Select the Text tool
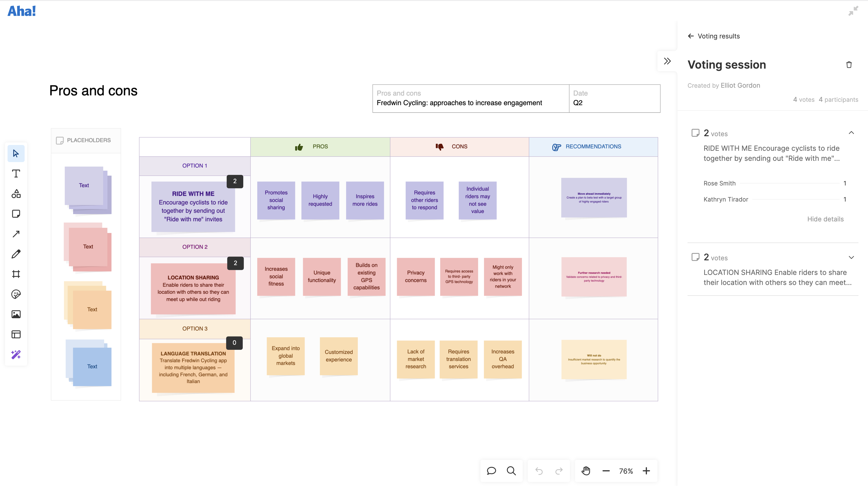The height and width of the screenshot is (486, 868). click(16, 173)
